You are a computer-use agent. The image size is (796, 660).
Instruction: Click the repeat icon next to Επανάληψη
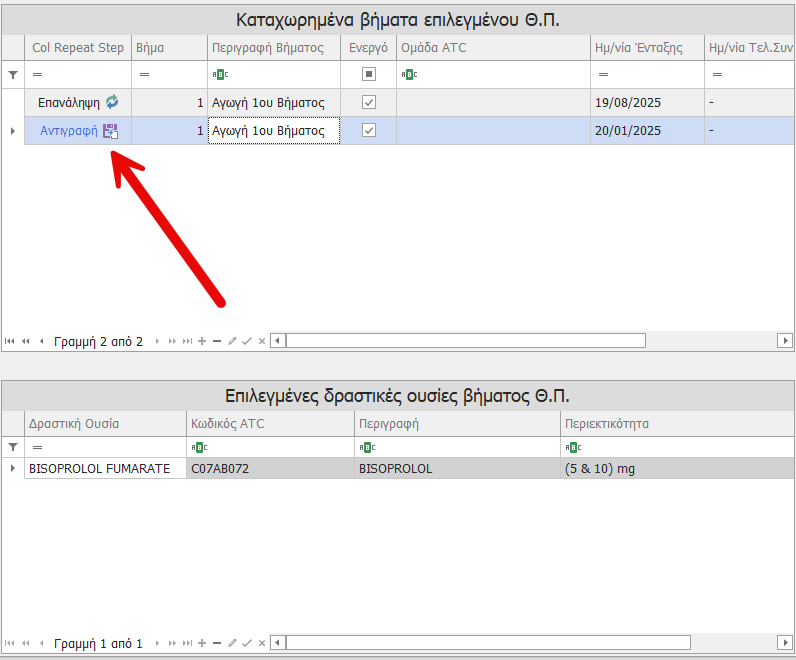pos(112,102)
